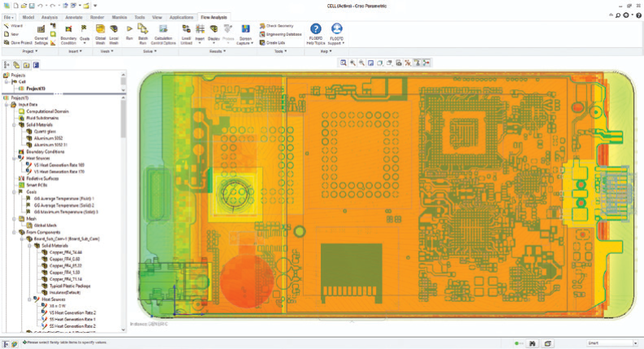Click the Boundary Condition icon
The height and width of the screenshot is (349, 644).
69,32
